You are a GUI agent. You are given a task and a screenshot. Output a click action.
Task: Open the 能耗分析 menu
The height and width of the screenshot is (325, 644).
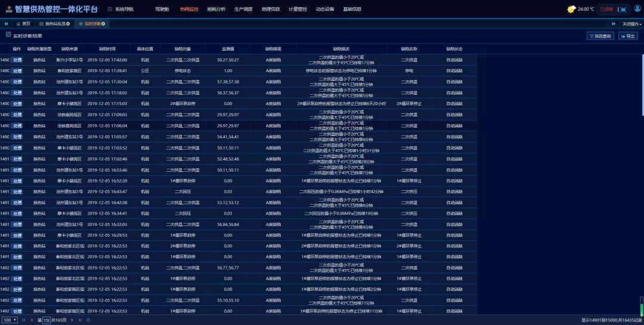[216, 10]
